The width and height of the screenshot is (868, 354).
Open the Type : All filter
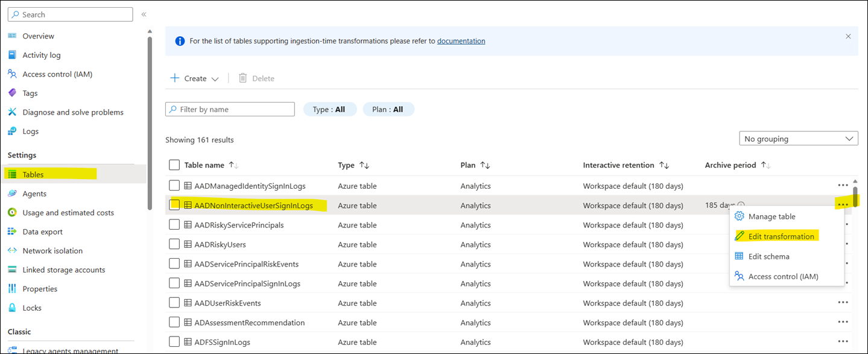(329, 109)
